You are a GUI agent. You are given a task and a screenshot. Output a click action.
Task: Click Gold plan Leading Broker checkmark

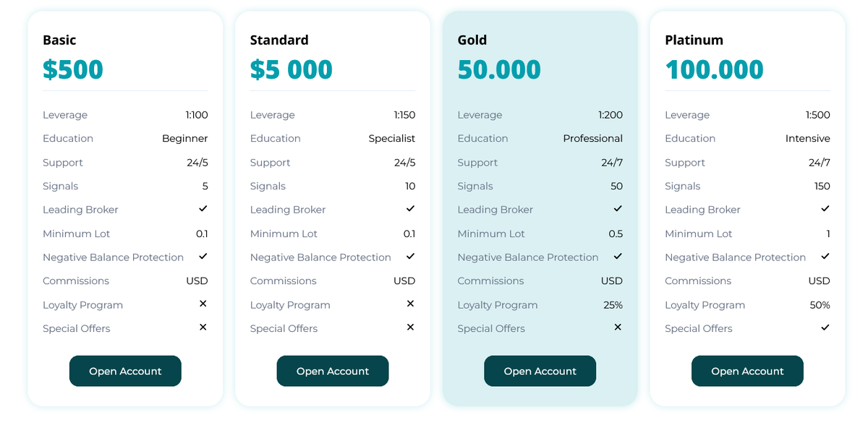[x=618, y=209]
